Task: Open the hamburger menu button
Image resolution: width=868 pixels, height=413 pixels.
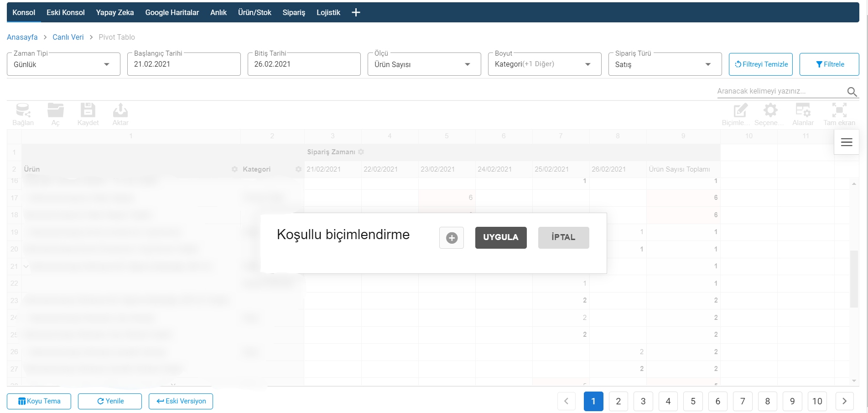Action: click(847, 142)
